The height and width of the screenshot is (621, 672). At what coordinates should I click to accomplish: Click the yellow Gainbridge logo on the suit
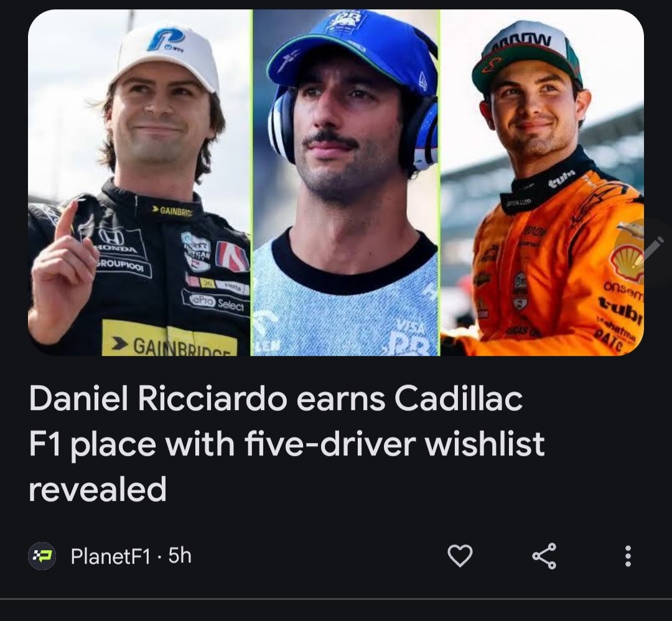(169, 339)
